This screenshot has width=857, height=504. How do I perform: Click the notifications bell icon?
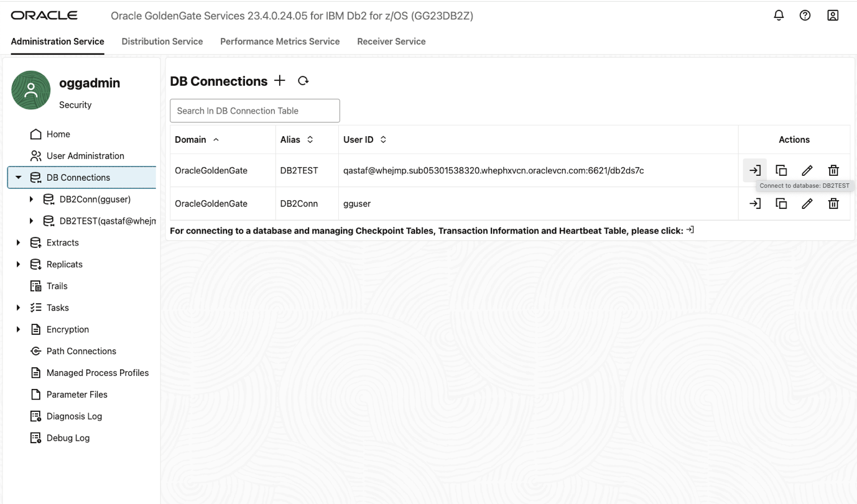pos(779,16)
